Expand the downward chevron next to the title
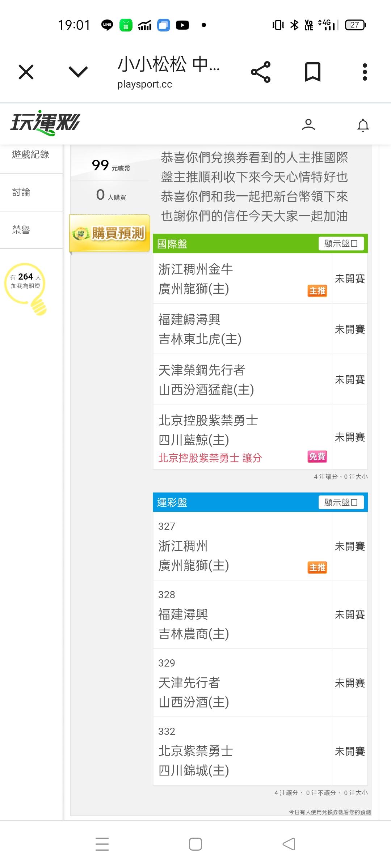 pyautogui.click(x=78, y=72)
